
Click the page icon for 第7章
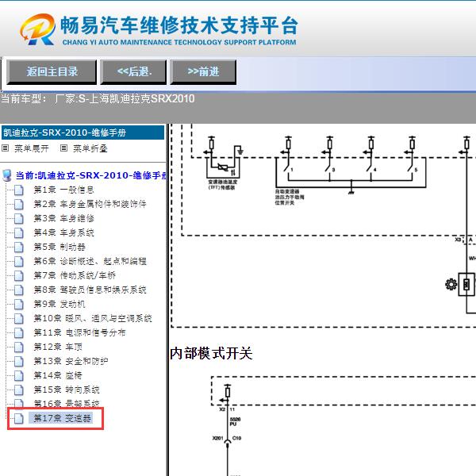pyautogui.click(x=19, y=275)
